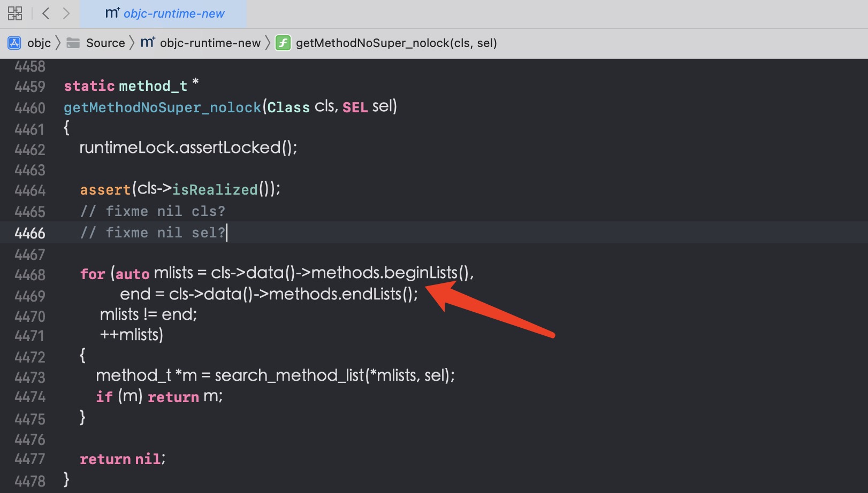Open the objc breadcrumb item
Image resolution: width=868 pixels, height=493 pixels.
point(39,43)
